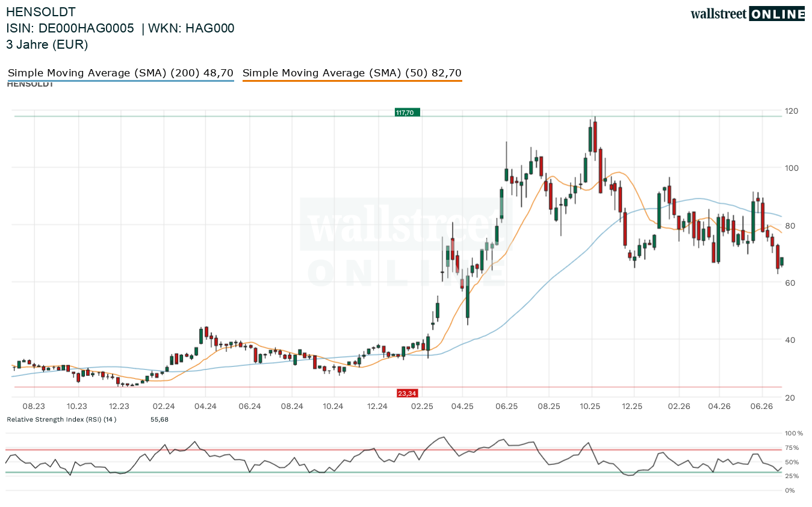This screenshot has height=507, width=812.
Task: Click the small HENSOLDT series label below the legend
Action: click(x=30, y=84)
